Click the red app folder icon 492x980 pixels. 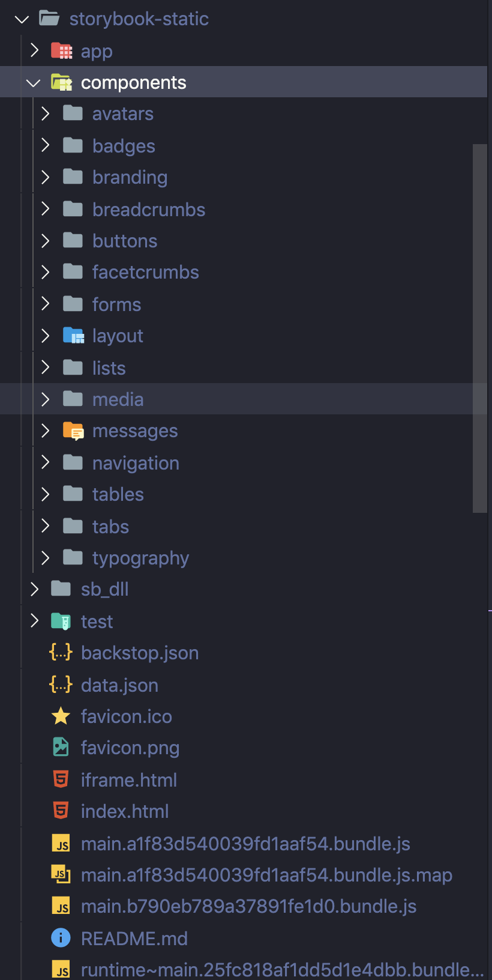pos(61,51)
